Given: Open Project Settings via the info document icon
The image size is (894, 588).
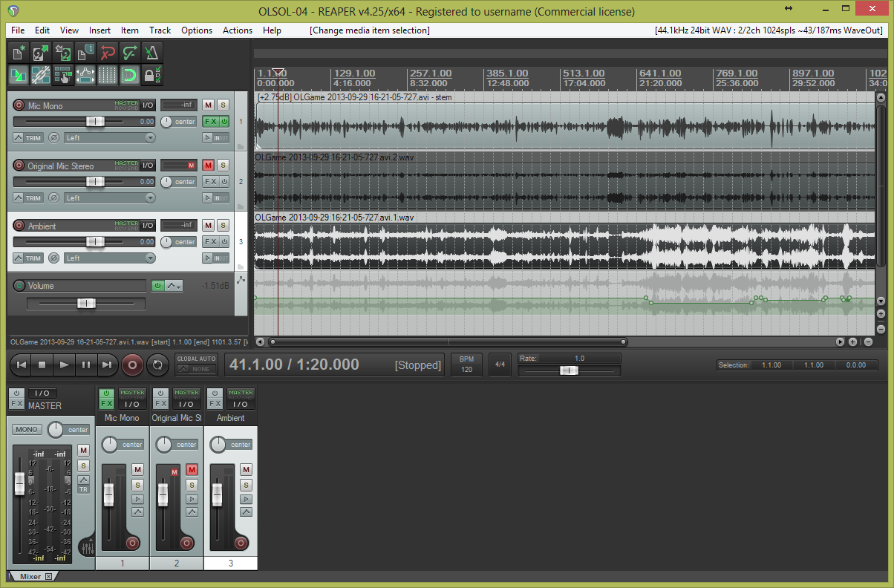Looking at the screenshot, I should 85,52.
